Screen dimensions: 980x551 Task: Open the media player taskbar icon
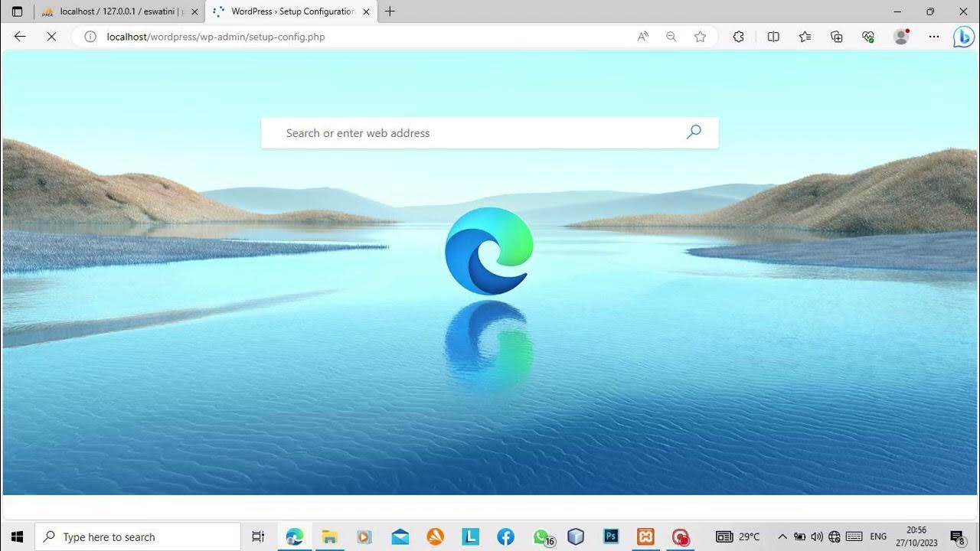coord(364,537)
